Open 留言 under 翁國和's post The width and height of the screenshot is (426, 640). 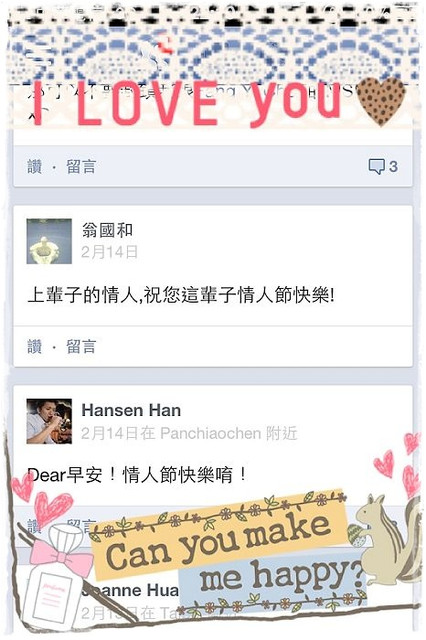[81, 347]
